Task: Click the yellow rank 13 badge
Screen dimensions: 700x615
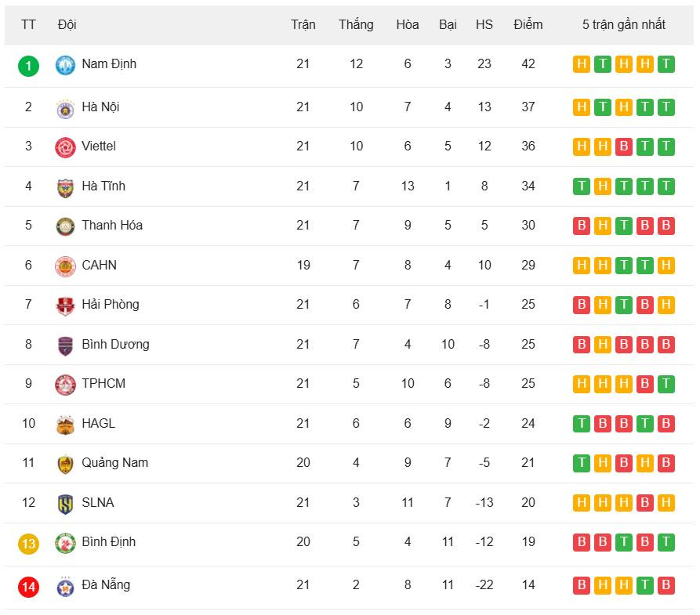Action: click(x=28, y=543)
